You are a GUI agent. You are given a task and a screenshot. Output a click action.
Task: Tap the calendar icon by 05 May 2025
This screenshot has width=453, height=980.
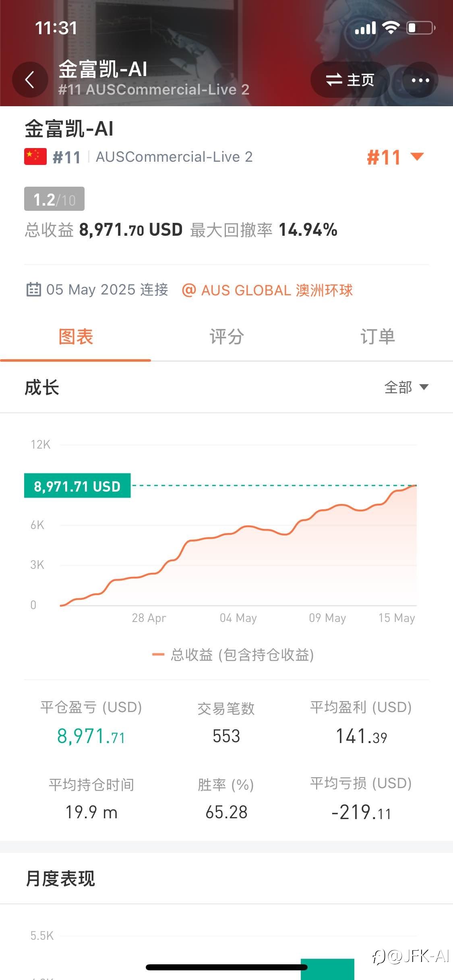[33, 289]
